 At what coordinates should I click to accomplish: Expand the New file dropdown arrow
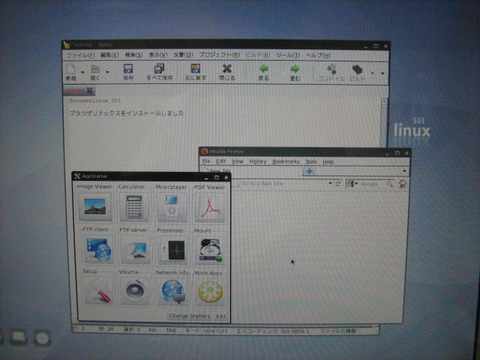pyautogui.click(x=82, y=72)
